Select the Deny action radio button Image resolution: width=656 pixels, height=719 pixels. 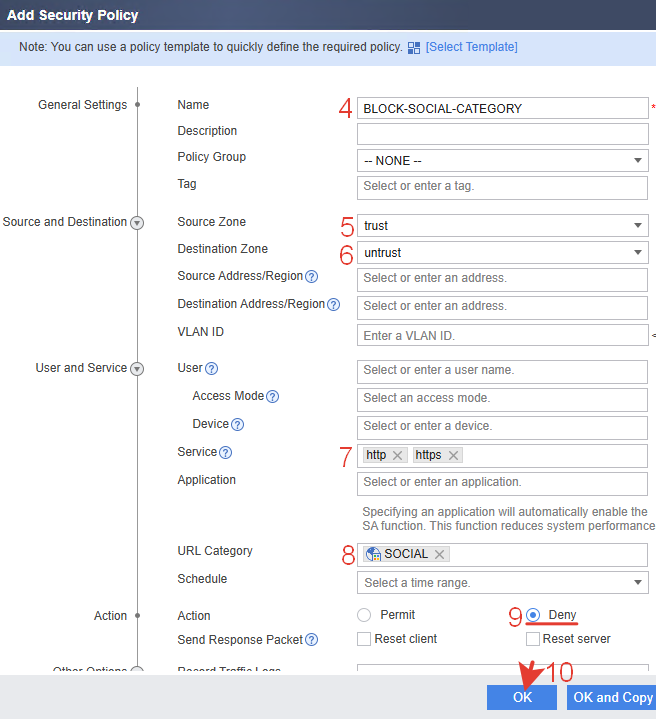tap(533, 614)
